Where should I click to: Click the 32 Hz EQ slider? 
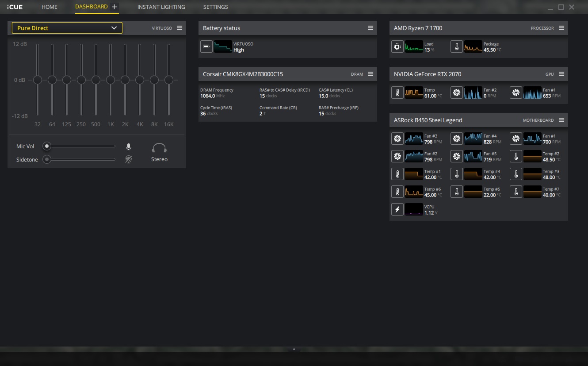pos(38,80)
